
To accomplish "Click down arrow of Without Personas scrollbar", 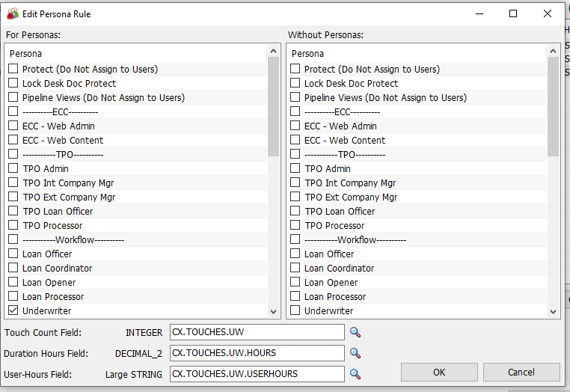I will click(x=553, y=312).
